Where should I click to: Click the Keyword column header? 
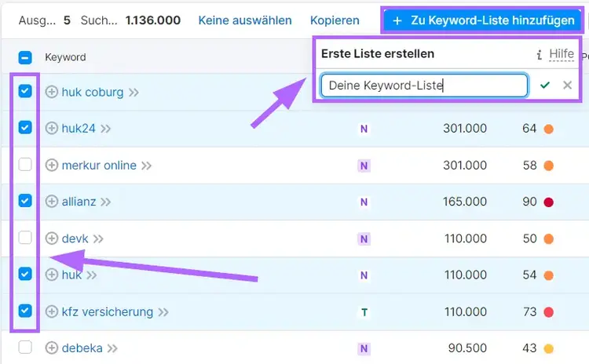(65, 57)
